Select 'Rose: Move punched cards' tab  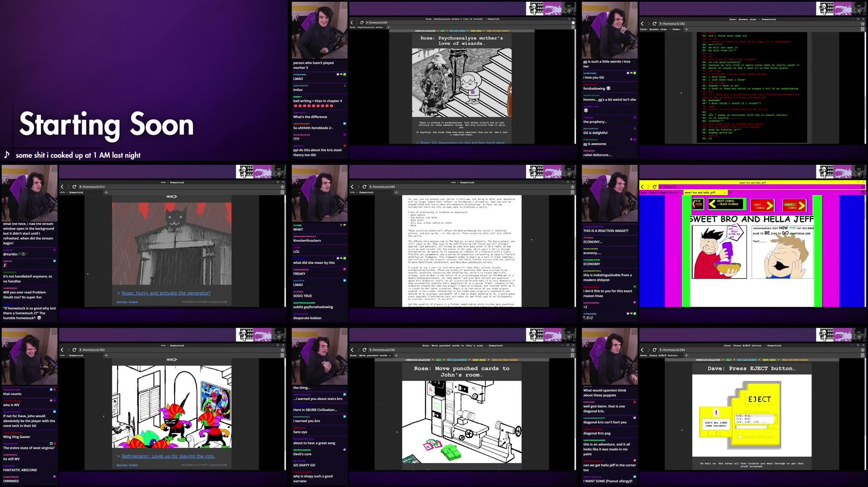coord(370,355)
